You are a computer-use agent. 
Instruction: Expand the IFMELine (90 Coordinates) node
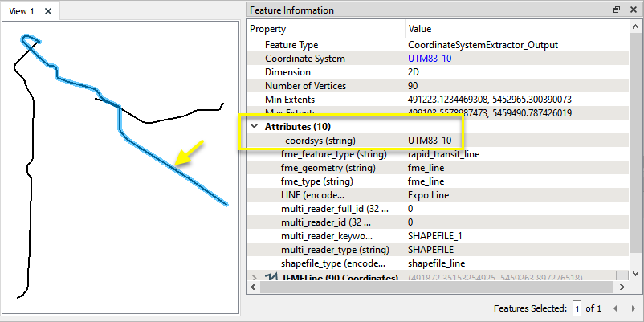[x=255, y=278]
